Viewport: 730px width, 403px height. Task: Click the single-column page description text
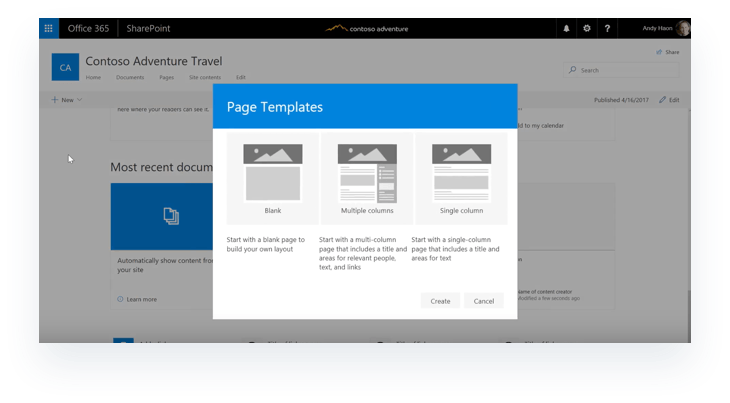[x=455, y=249]
